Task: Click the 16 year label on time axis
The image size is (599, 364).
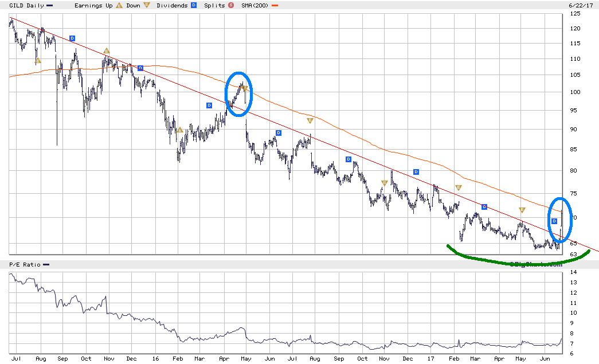Action: [x=155, y=359]
